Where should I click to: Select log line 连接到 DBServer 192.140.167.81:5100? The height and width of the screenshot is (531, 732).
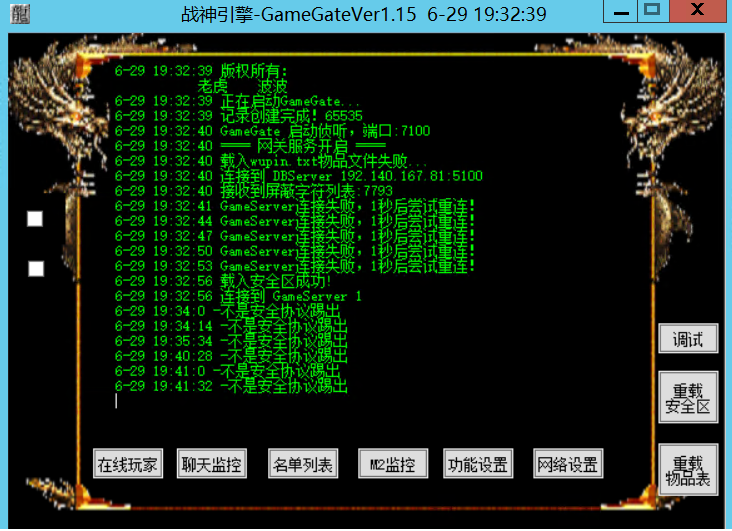tap(299, 176)
